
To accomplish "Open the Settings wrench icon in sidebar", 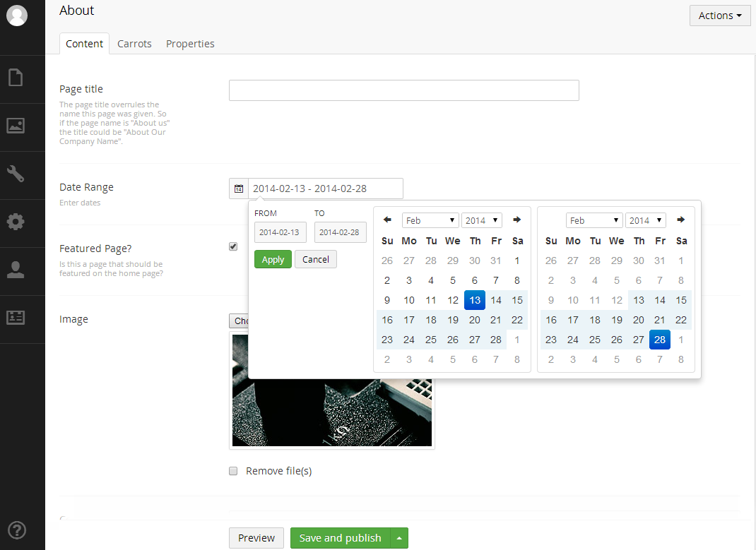I will point(16,174).
